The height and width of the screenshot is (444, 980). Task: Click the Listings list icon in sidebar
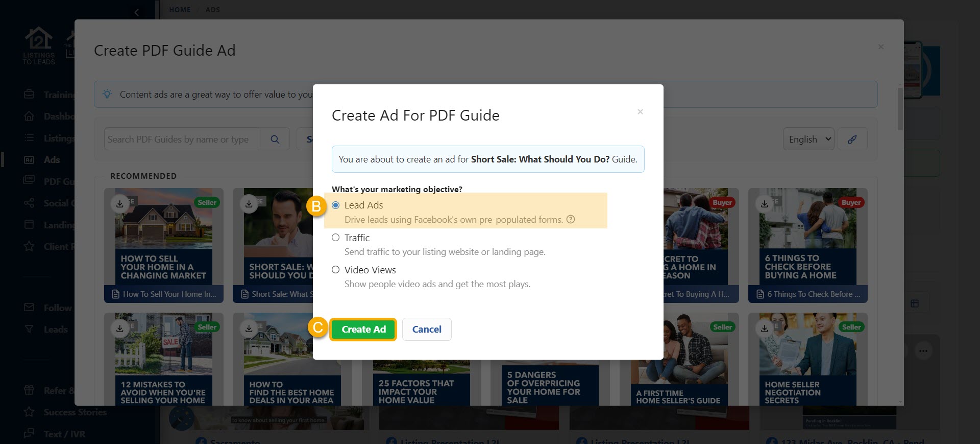click(x=29, y=138)
